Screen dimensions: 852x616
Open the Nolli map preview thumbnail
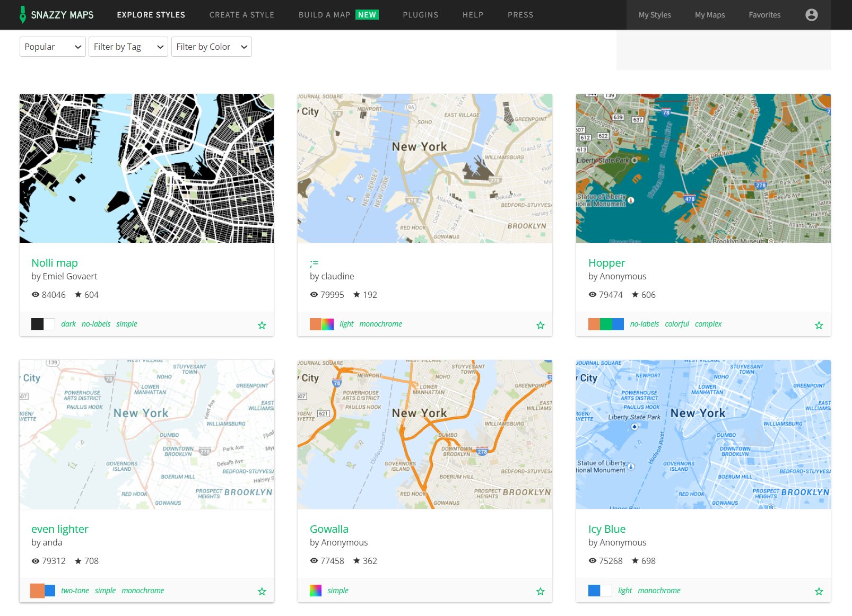click(x=147, y=169)
